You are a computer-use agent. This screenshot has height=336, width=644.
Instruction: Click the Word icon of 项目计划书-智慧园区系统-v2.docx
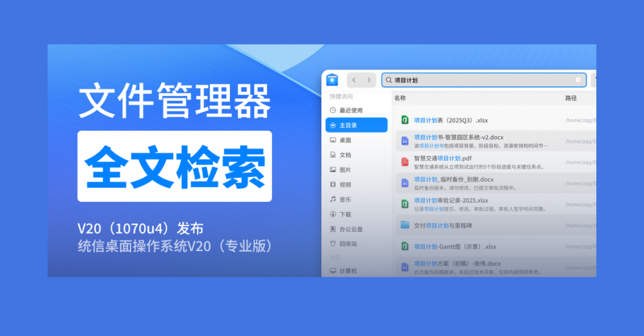[x=405, y=141]
